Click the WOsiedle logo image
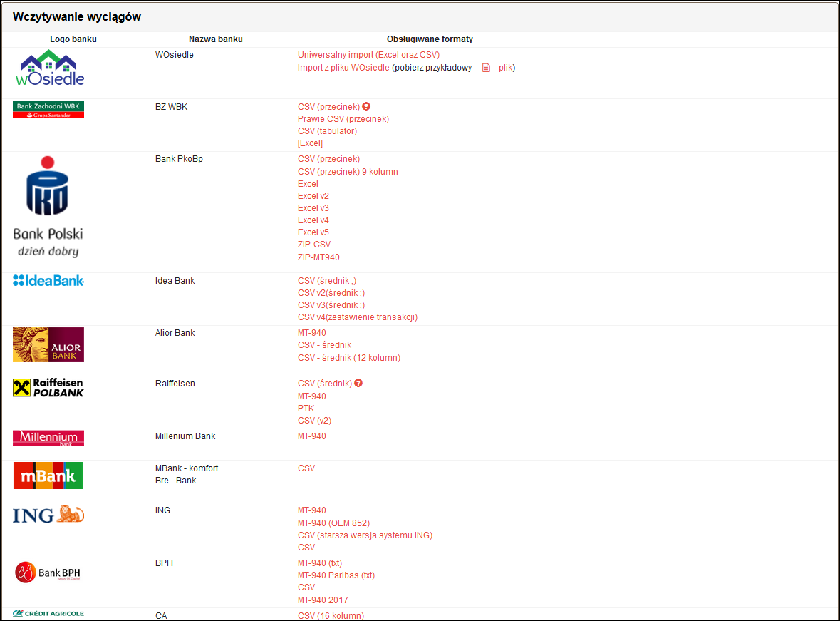This screenshot has width=840, height=621. [50, 68]
